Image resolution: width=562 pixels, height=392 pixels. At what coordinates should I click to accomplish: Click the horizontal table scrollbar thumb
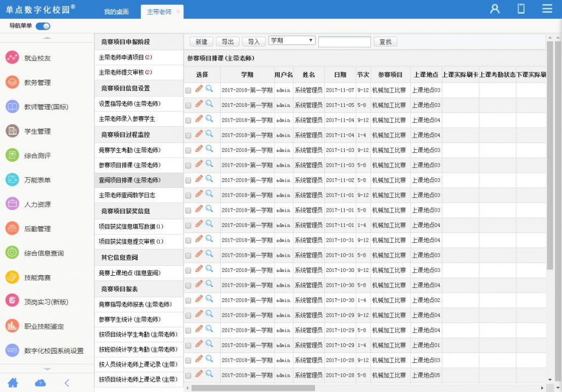[253, 388]
